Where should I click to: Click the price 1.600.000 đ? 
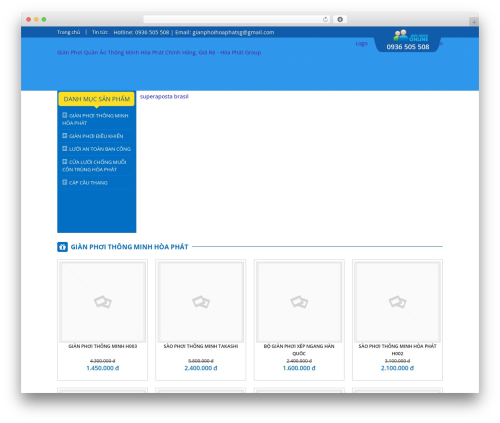299,368
